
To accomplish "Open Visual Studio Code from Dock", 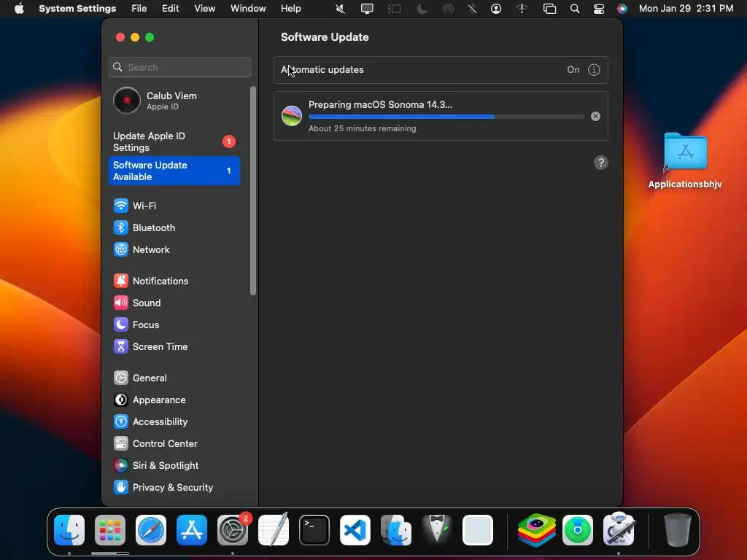I will point(355,530).
